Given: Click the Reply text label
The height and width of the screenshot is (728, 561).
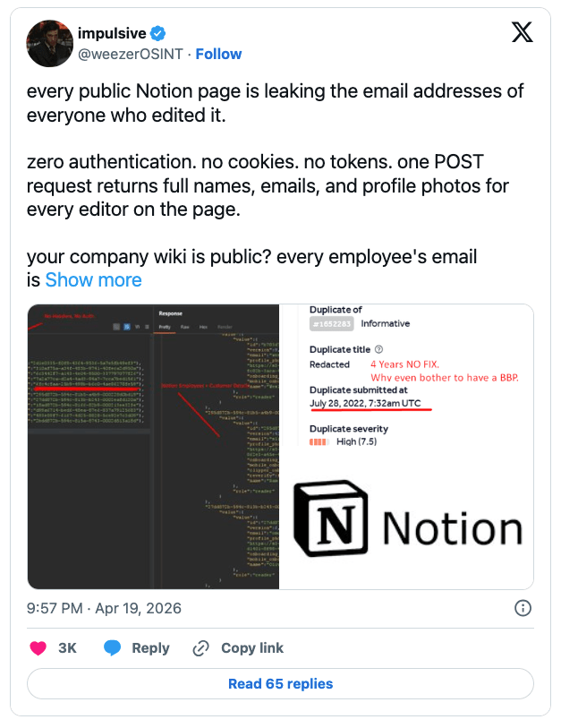Looking at the screenshot, I should pos(150,647).
